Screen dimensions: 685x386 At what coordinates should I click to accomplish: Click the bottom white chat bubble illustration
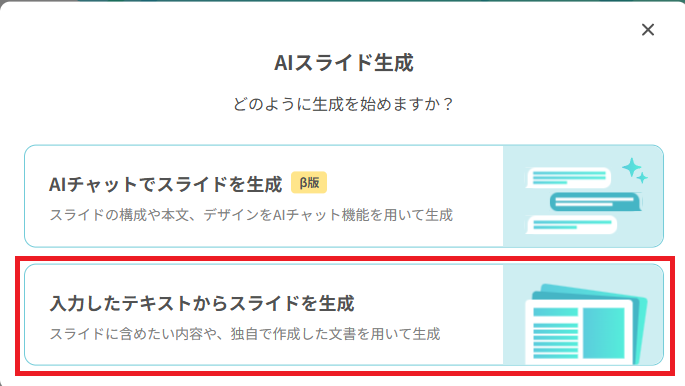571,225
